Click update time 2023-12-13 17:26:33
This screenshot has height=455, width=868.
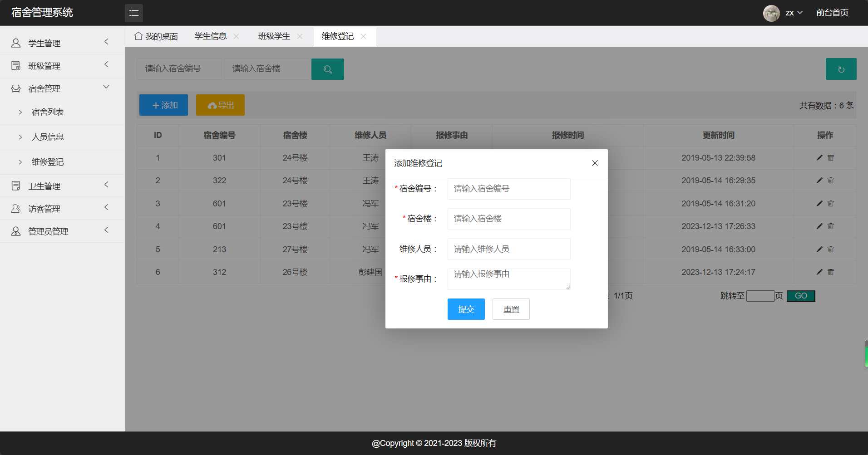point(718,226)
